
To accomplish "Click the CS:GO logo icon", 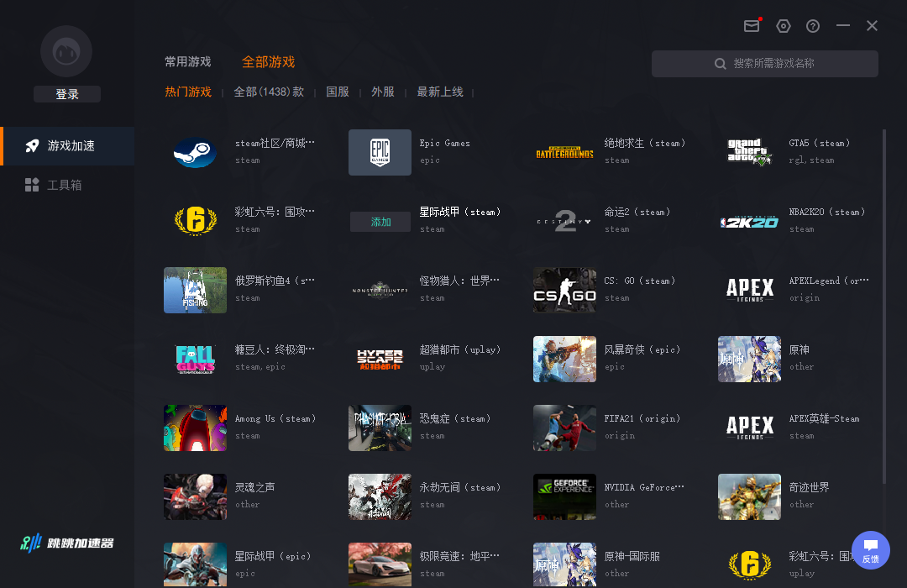I will click(564, 290).
